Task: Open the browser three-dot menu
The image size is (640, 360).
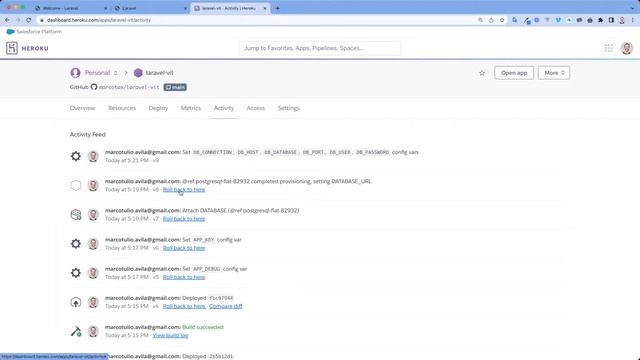Action: (x=633, y=20)
